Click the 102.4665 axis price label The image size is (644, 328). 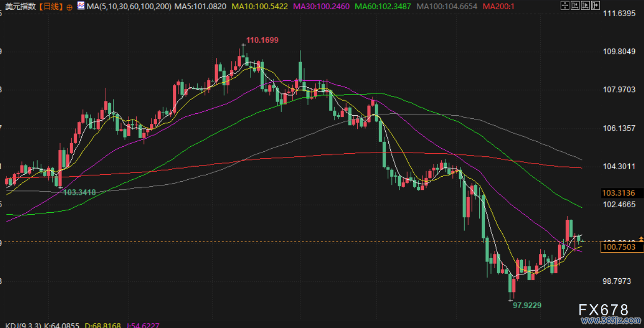point(619,205)
